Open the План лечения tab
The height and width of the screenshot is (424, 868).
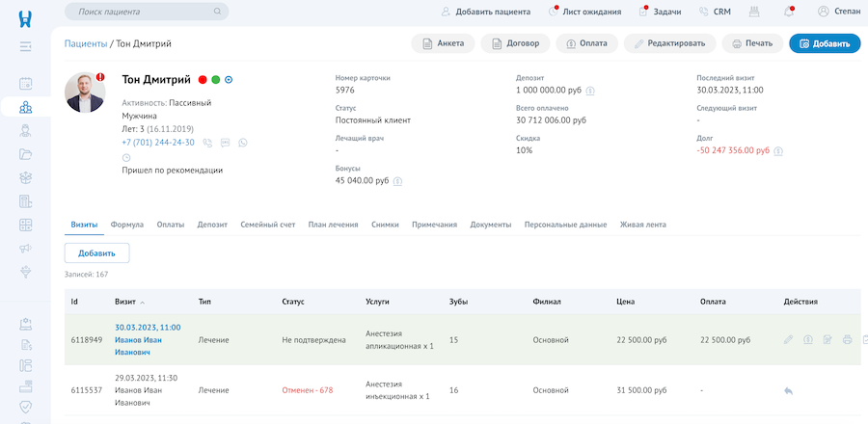[x=334, y=225]
